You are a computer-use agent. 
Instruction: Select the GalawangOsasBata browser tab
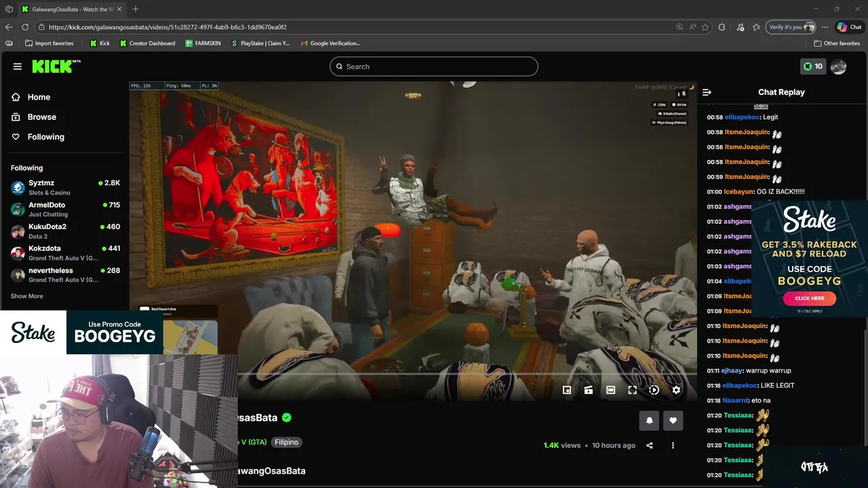(x=71, y=9)
